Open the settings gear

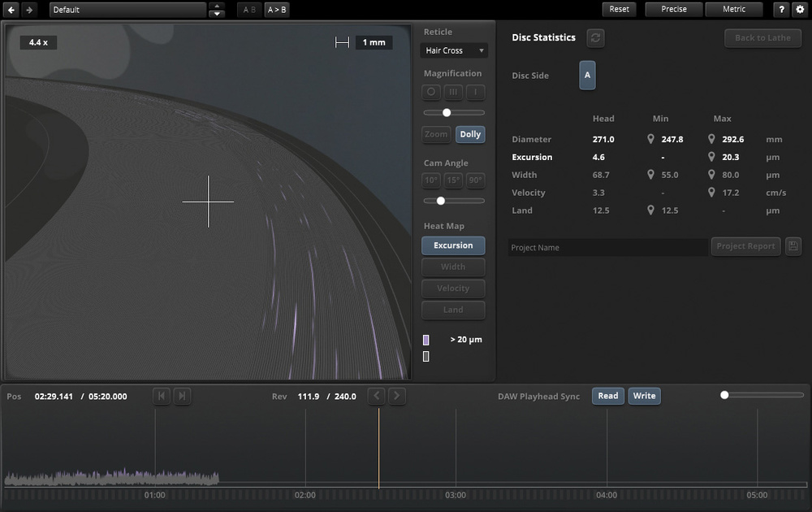(x=799, y=10)
